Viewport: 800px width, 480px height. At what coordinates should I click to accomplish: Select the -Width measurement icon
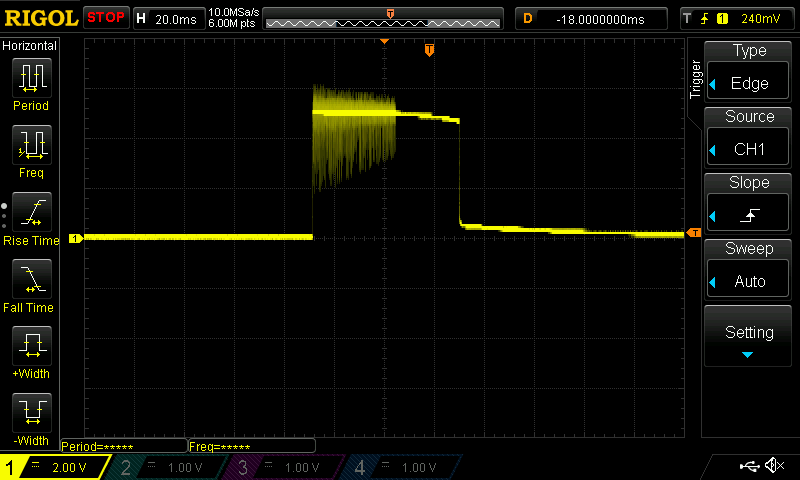[x=32, y=413]
